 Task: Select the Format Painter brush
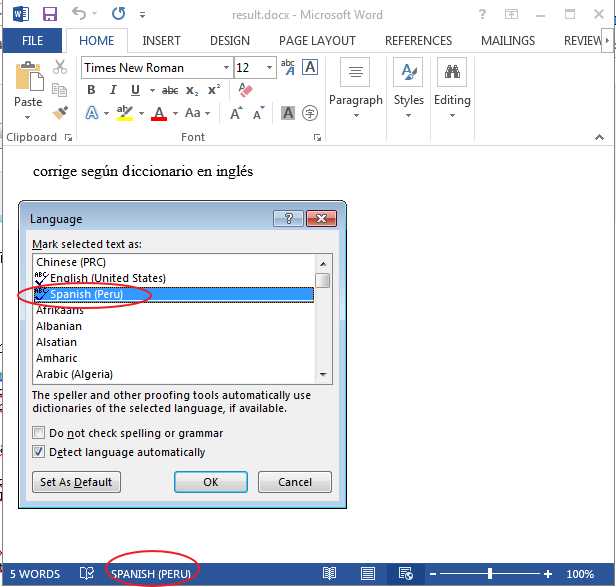(60, 113)
